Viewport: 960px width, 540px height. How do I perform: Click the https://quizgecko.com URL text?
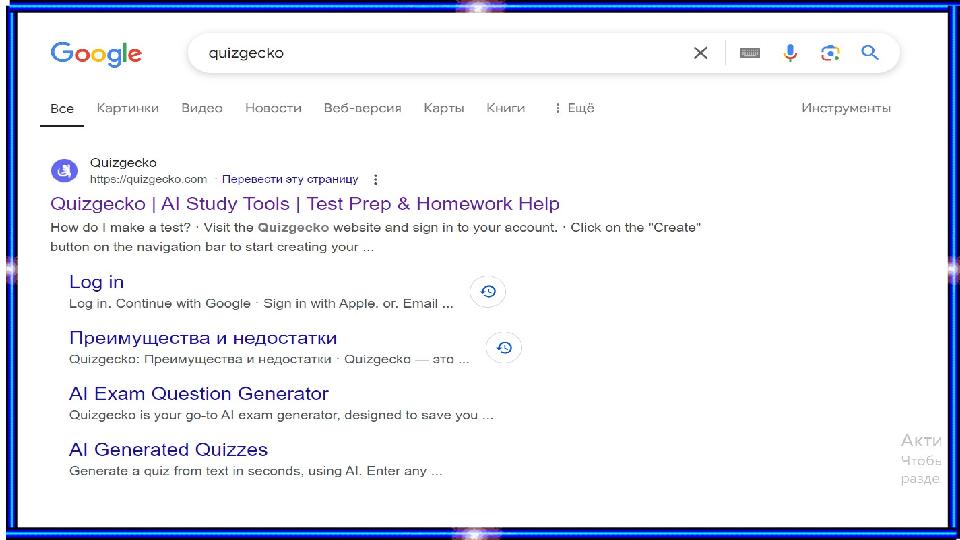[148, 179]
